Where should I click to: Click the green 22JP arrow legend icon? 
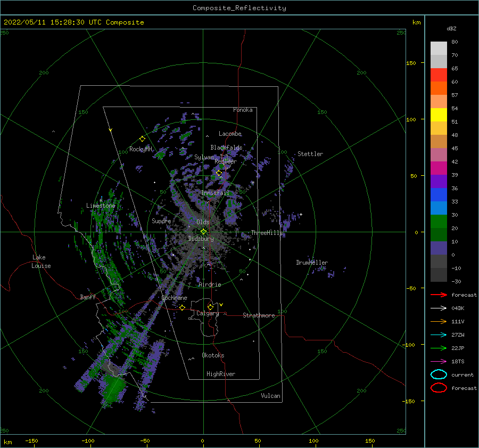pos(439,348)
